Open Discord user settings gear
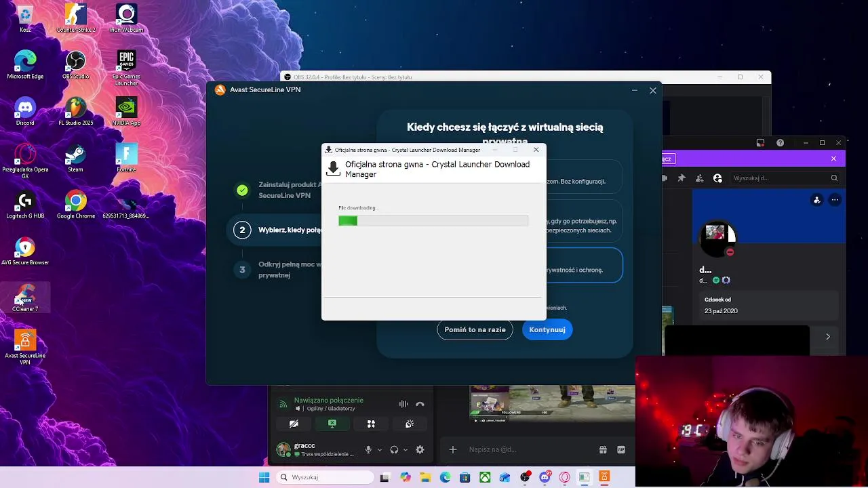The image size is (868, 488). click(420, 449)
